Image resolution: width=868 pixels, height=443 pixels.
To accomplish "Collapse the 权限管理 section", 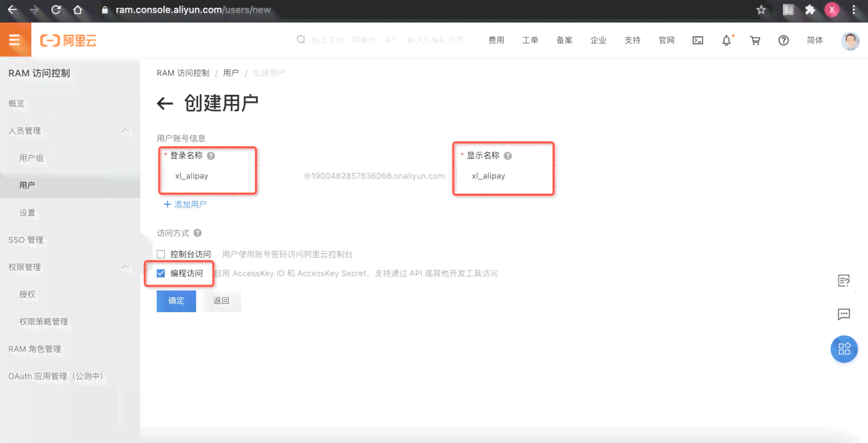I will (x=126, y=267).
